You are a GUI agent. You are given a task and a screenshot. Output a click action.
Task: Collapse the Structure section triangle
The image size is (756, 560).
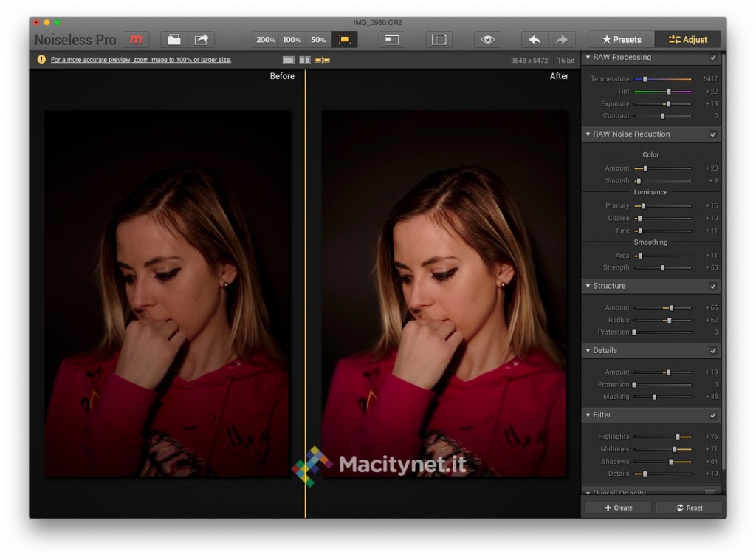tap(588, 286)
